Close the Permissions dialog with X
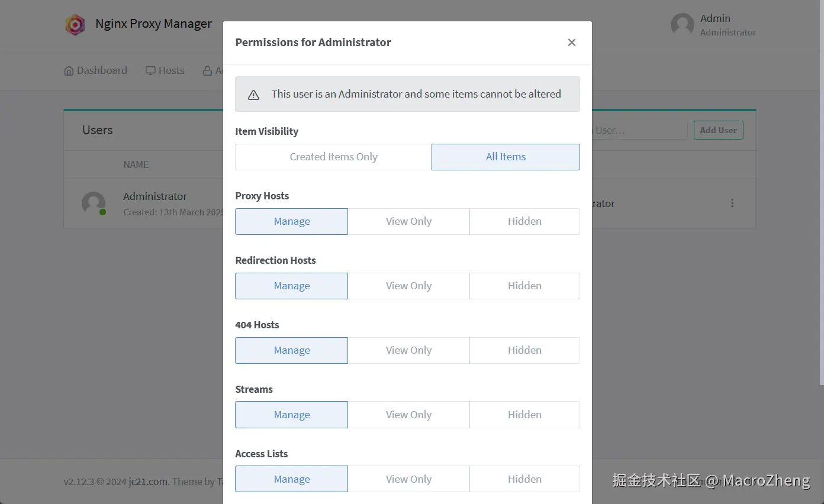The height and width of the screenshot is (504, 824). pos(571,43)
